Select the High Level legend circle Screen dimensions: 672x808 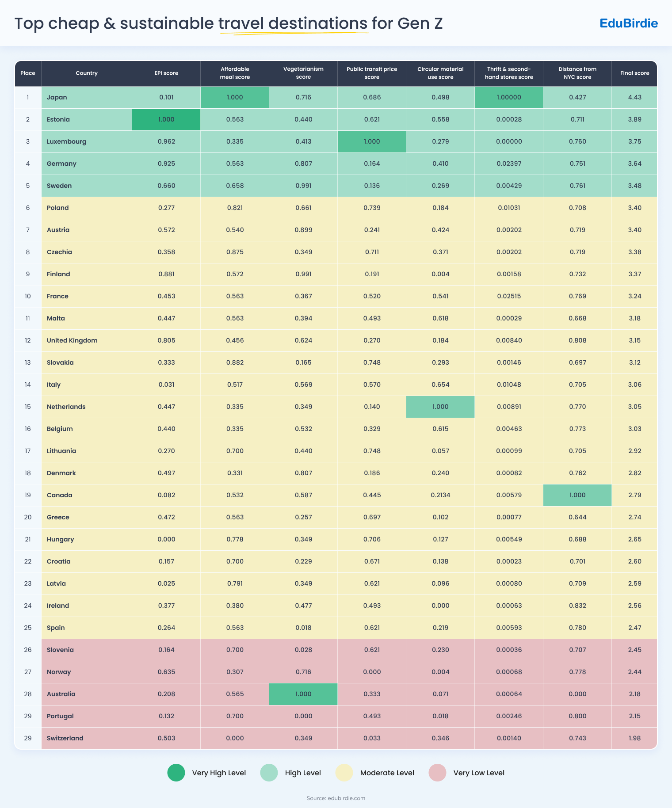269,773
